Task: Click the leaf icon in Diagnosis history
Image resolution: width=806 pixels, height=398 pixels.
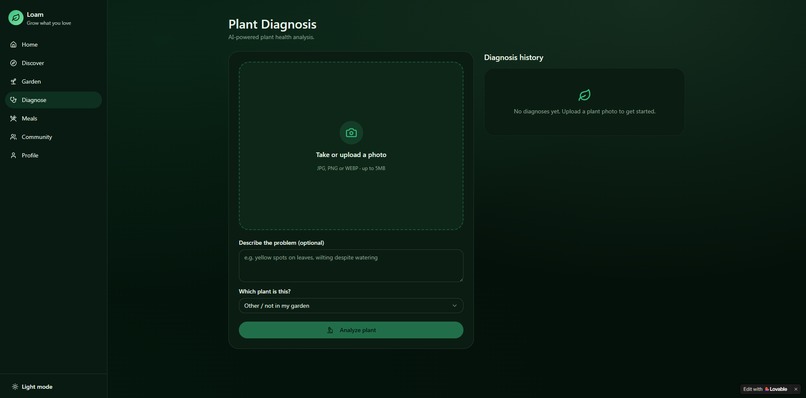Action: (x=584, y=95)
